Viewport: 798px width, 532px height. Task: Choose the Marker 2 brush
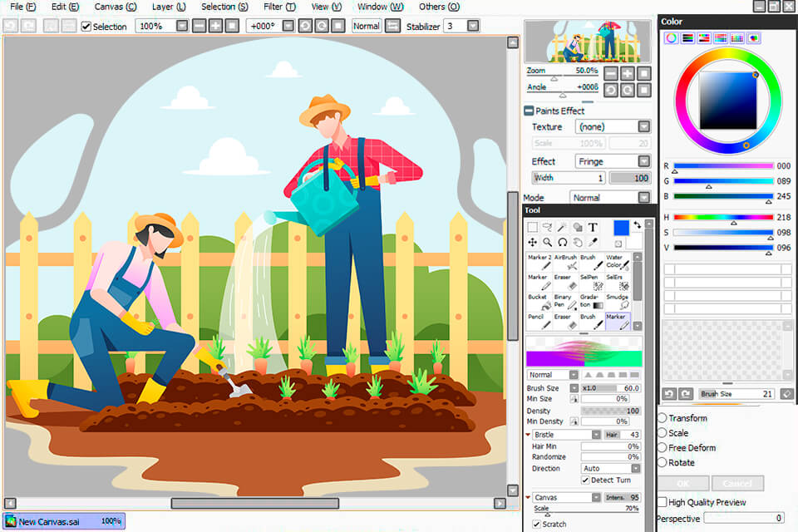(539, 262)
